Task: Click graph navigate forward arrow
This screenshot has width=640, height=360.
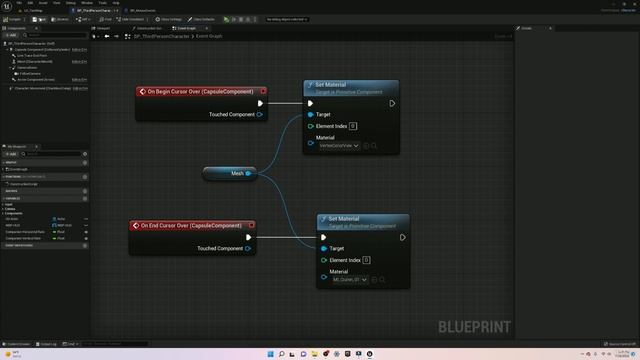Action: coord(116,36)
